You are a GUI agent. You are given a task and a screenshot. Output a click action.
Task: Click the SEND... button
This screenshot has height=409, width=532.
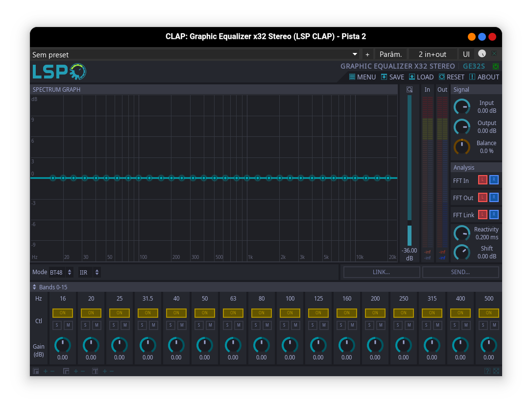[460, 272]
